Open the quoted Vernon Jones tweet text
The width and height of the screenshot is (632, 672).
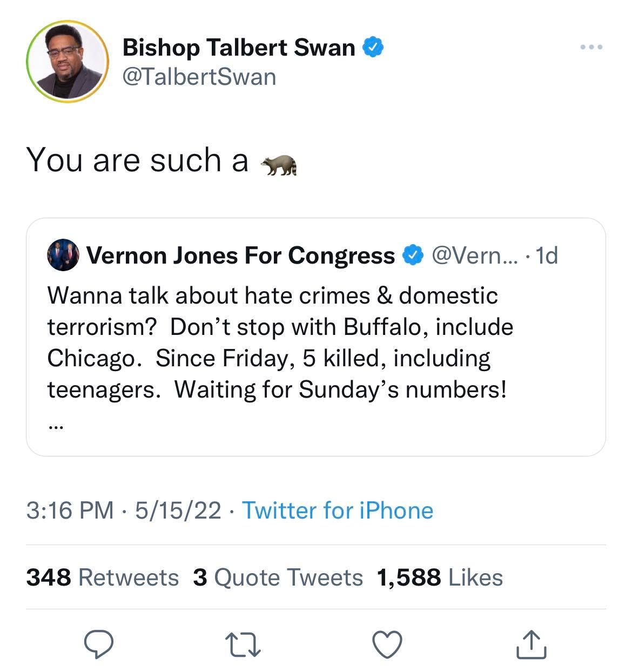pyautogui.click(x=280, y=342)
